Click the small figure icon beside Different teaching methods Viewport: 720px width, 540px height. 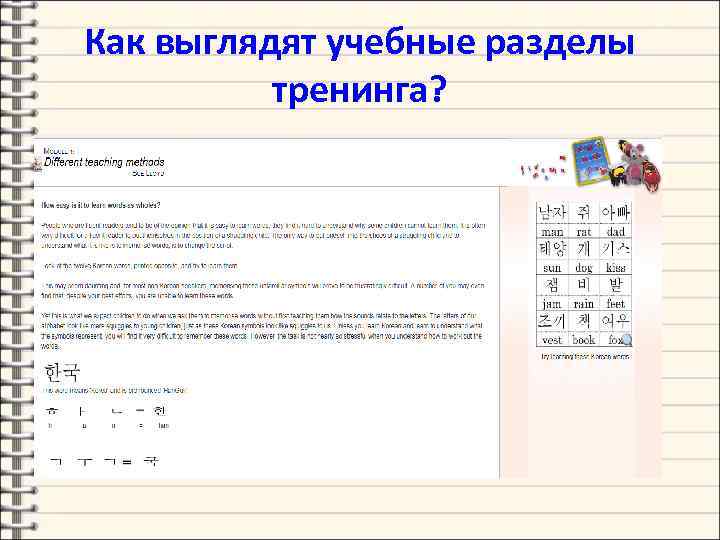point(37,163)
